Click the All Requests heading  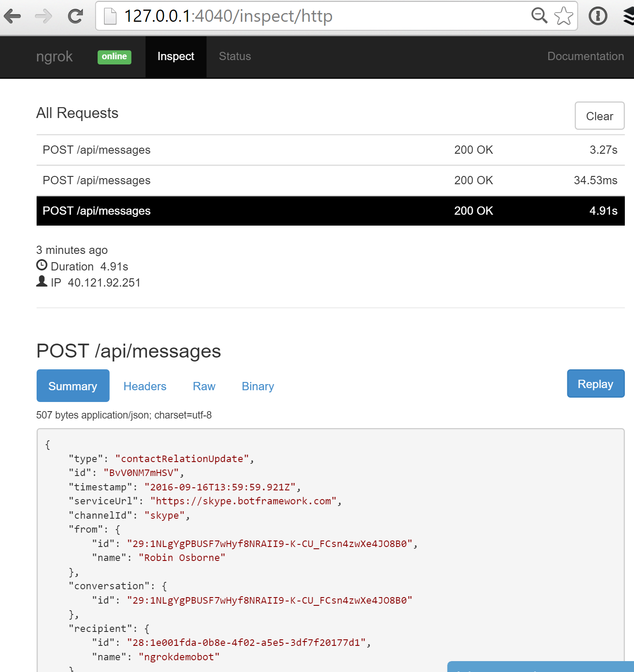[x=77, y=113]
